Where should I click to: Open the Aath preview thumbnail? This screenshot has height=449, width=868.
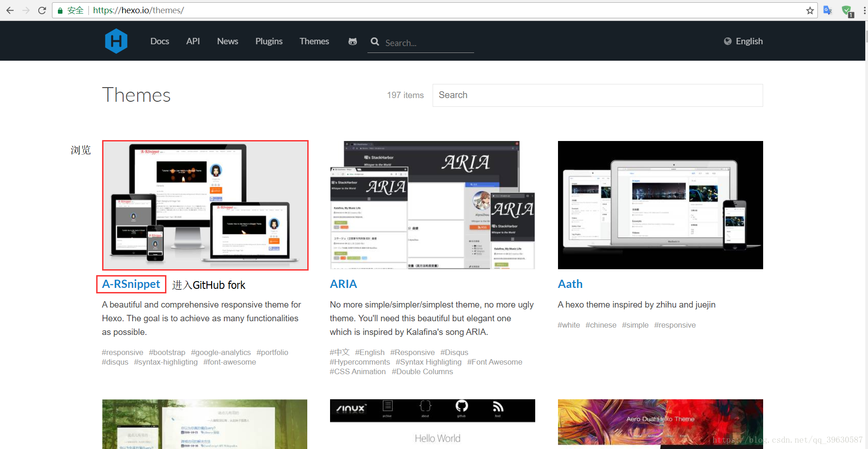click(x=661, y=205)
